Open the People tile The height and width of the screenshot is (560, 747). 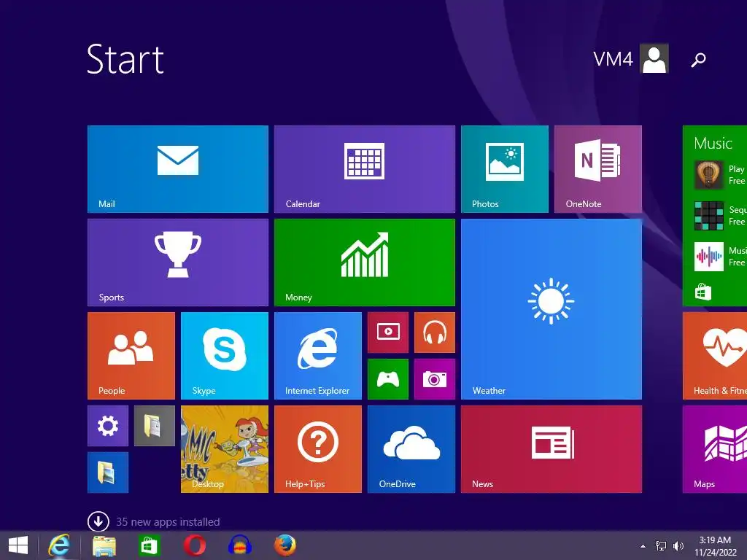[x=131, y=356]
